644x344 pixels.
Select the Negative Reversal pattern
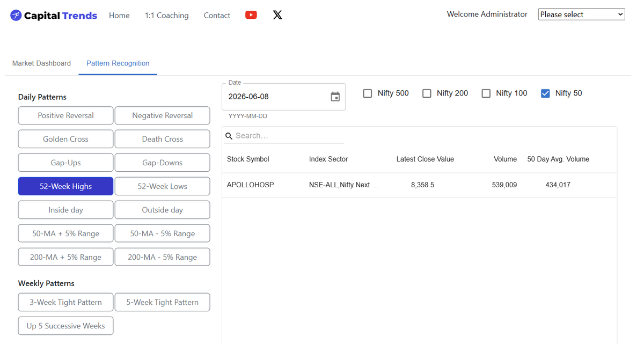(x=163, y=115)
